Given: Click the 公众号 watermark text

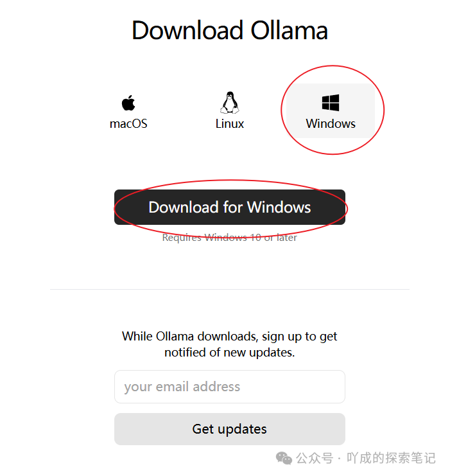Looking at the screenshot, I should pos(315,458).
